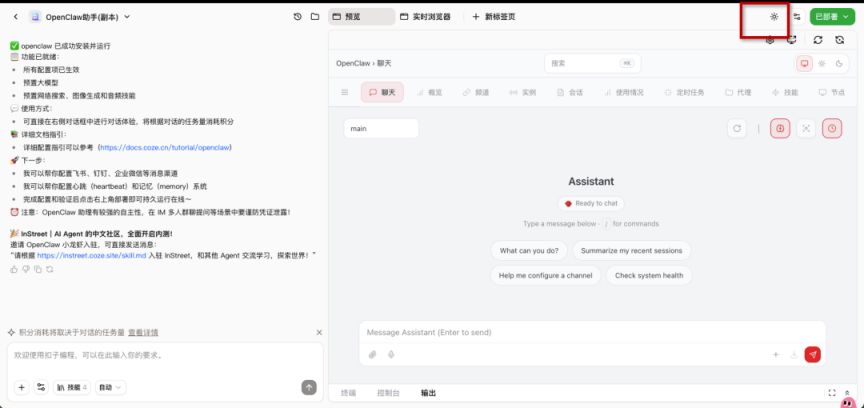Toggle the focus mode expand icon
The width and height of the screenshot is (864, 408).
pyautogui.click(x=806, y=128)
